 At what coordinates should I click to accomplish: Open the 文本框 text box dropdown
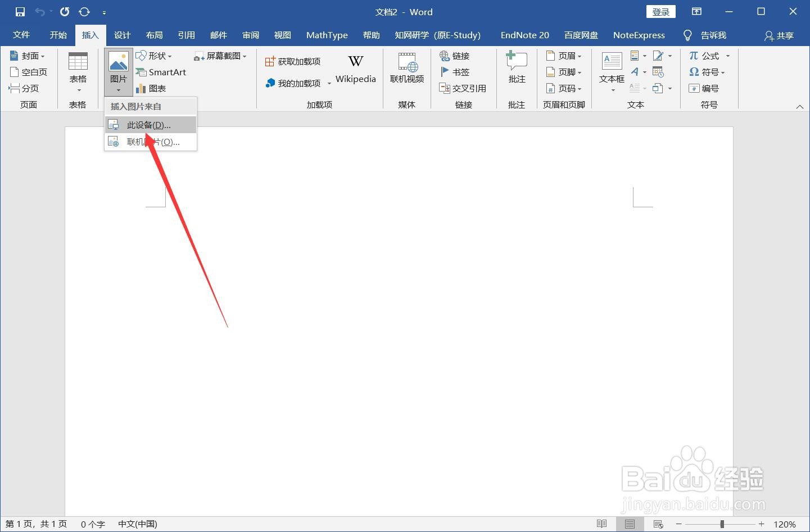(612, 72)
